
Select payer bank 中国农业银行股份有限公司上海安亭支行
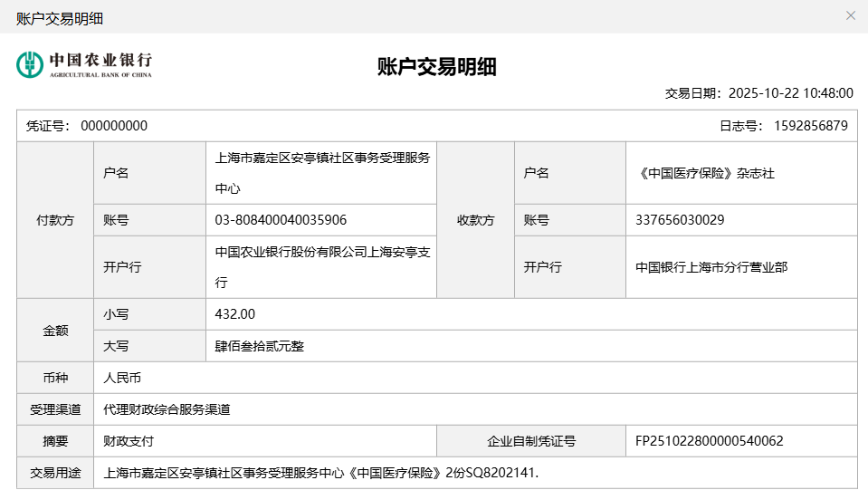321,267
